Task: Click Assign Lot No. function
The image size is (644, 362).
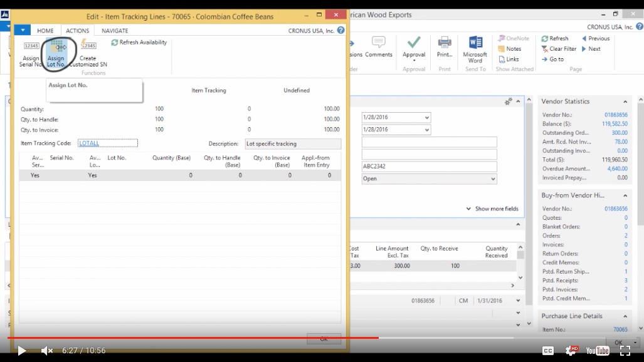Action: [56, 53]
